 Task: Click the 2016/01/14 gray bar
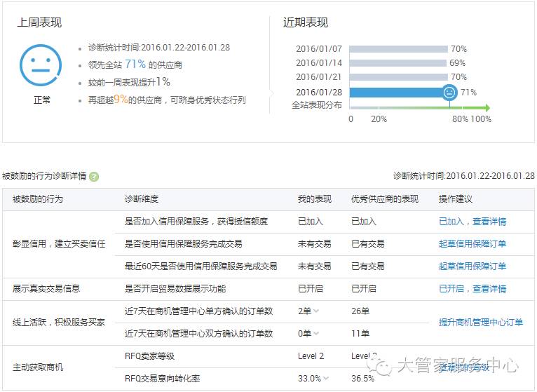pos(397,63)
